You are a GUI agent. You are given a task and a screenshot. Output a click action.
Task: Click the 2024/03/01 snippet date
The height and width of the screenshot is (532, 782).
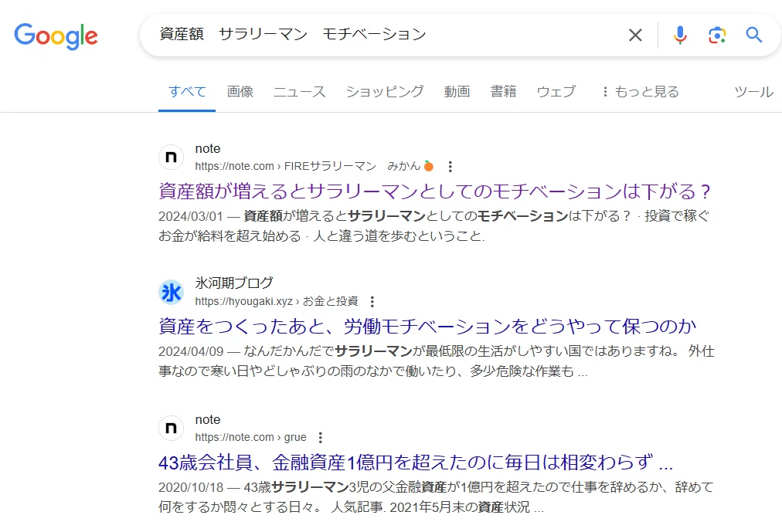point(191,216)
